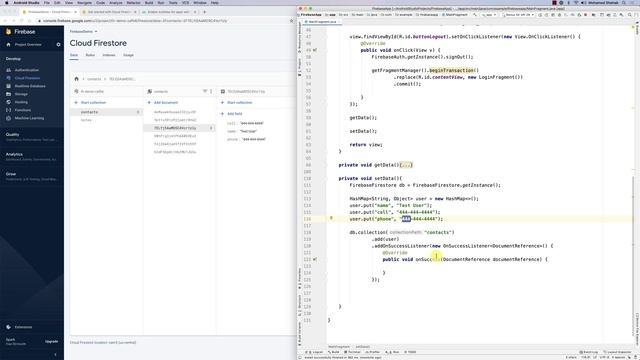This screenshot has height=360, width=640.
Task: Open the app run configuration dropdown
Action: (x=489, y=15)
